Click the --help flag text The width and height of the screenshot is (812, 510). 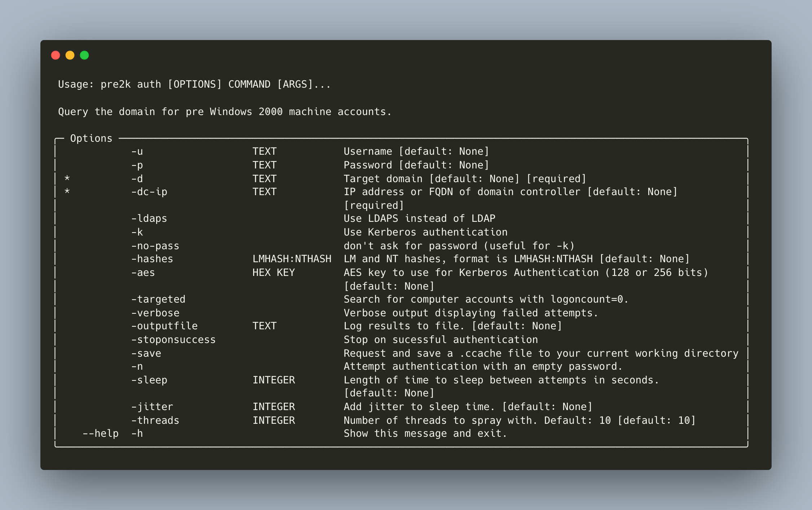coord(101,433)
